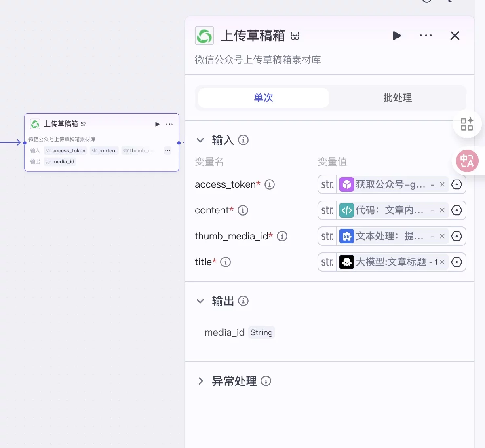
Task: Close the 上传草稿箱 settings panel
Action: [x=455, y=36]
